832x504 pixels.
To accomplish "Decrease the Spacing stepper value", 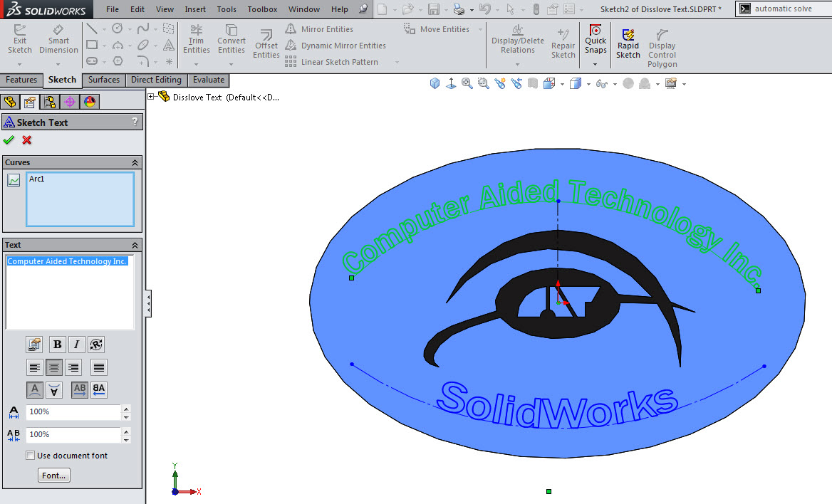I will [x=126, y=439].
